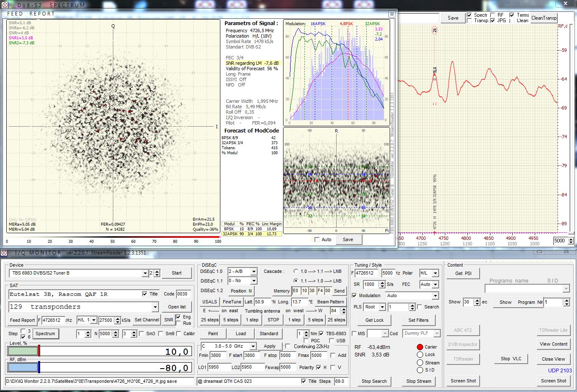The width and height of the screenshot is (577, 392).
Task: Toggle the Title checkbox beside Code field
Action: pyautogui.click(x=145, y=294)
